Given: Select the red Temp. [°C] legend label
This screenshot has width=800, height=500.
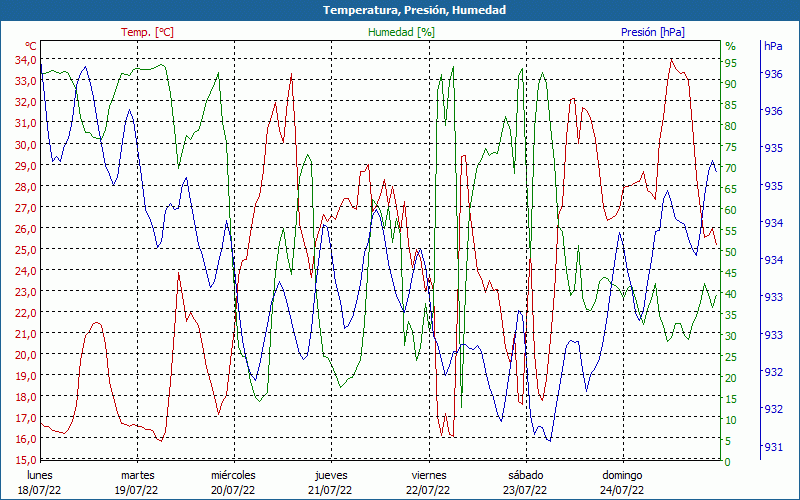Looking at the screenshot, I should 147,32.
